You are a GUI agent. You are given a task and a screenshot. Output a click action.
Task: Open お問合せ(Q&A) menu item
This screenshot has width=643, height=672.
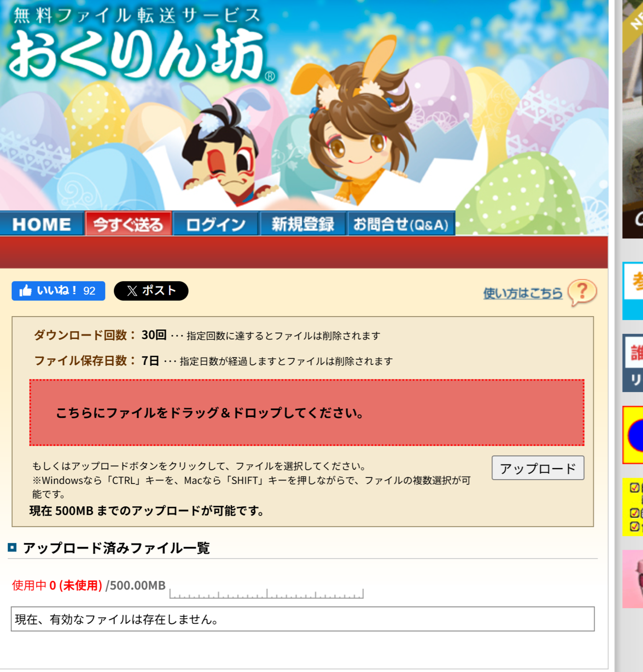401,224
